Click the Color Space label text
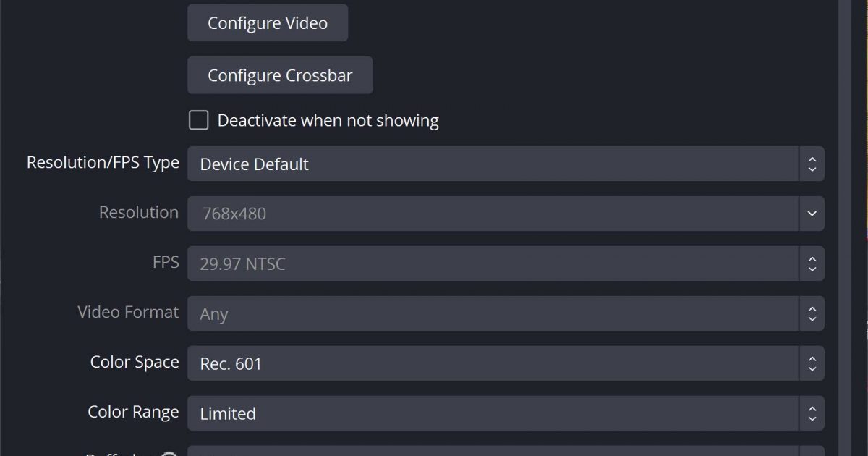868x456 pixels. 135,362
